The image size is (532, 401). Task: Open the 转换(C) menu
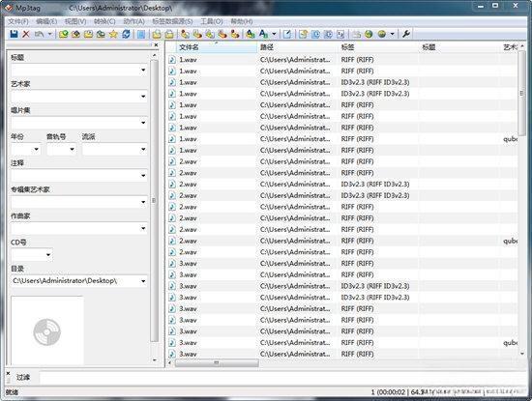[104, 21]
